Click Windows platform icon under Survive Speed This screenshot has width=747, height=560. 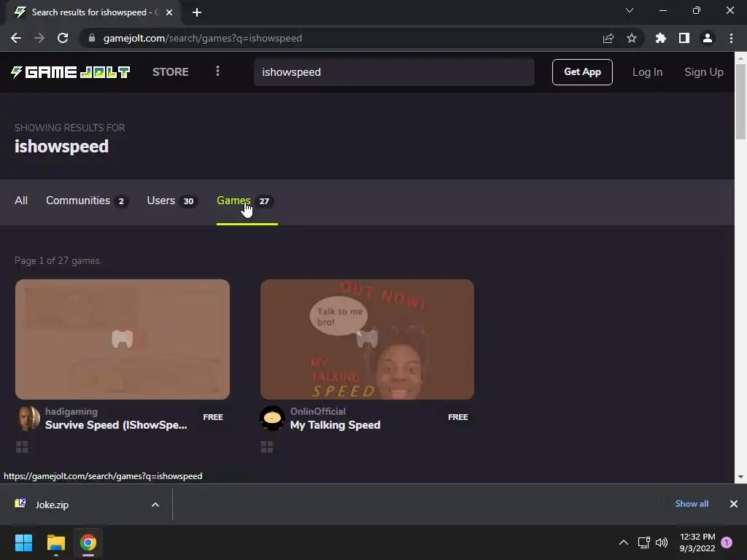22,447
